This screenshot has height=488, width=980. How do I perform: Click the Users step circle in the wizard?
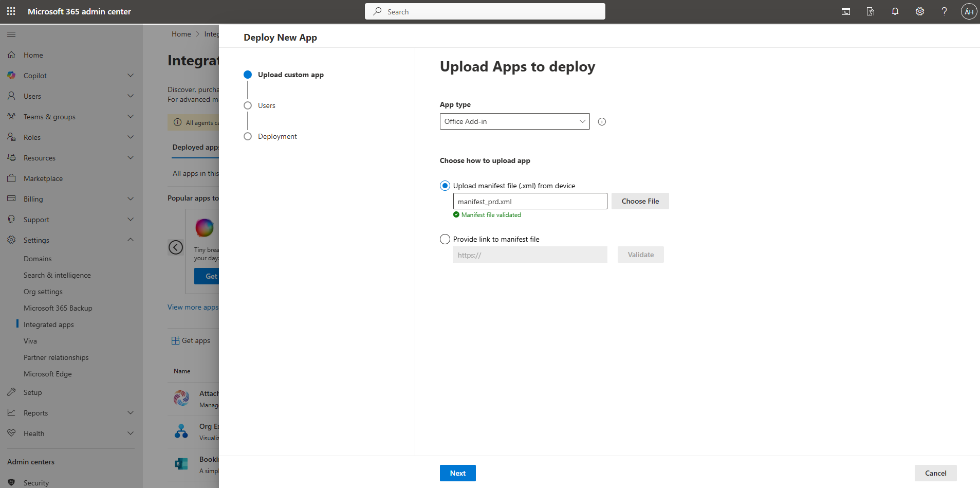click(x=248, y=105)
